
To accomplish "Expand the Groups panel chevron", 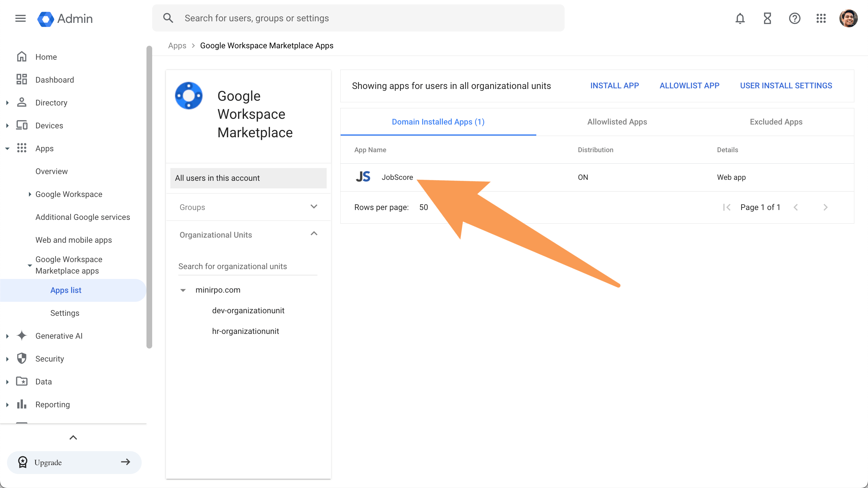I will pyautogui.click(x=314, y=207).
